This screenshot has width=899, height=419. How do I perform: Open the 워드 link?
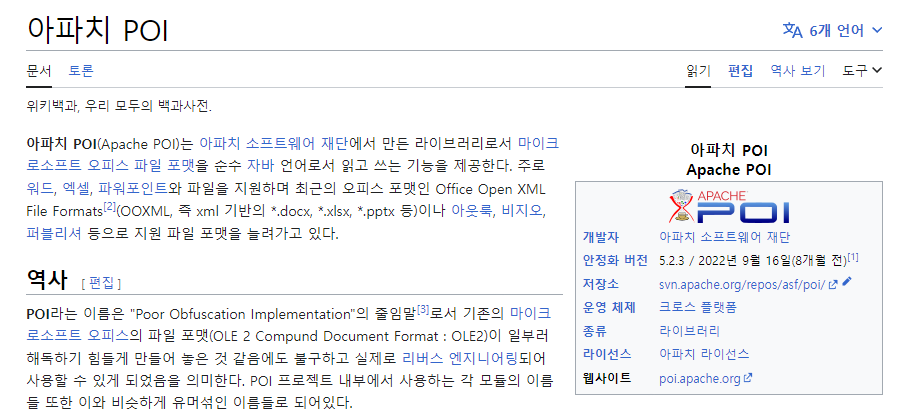(40, 188)
